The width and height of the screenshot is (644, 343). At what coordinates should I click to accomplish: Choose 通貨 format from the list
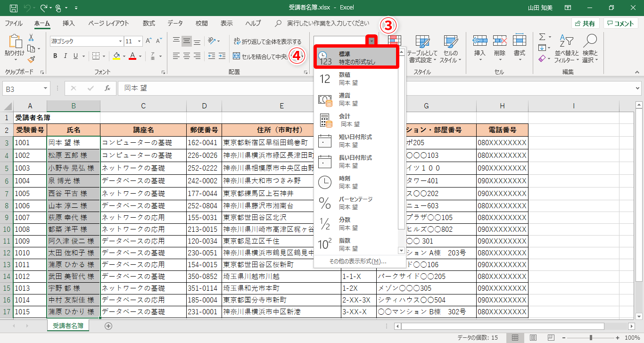click(356, 99)
